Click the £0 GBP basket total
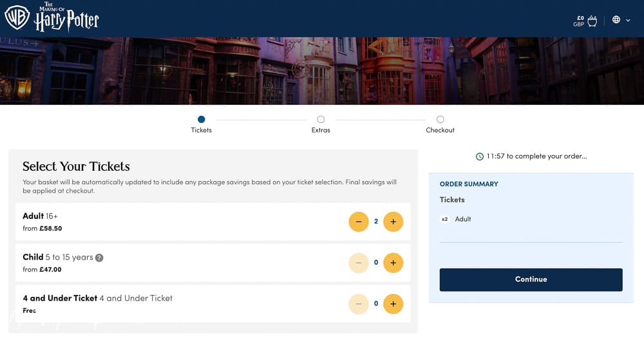The height and width of the screenshot is (340, 644). tap(579, 21)
